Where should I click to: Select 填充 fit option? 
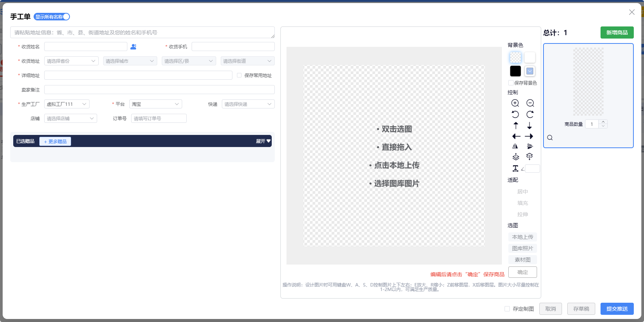(523, 203)
